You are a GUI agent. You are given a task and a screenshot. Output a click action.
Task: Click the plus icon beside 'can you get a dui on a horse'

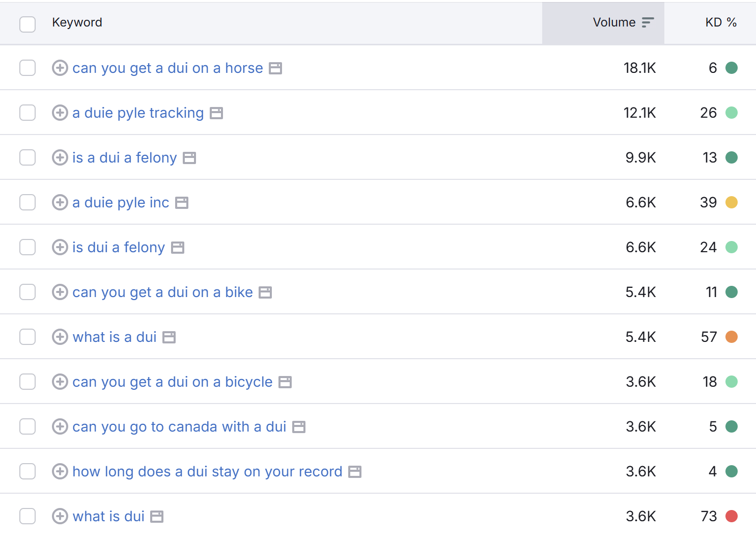(x=60, y=68)
